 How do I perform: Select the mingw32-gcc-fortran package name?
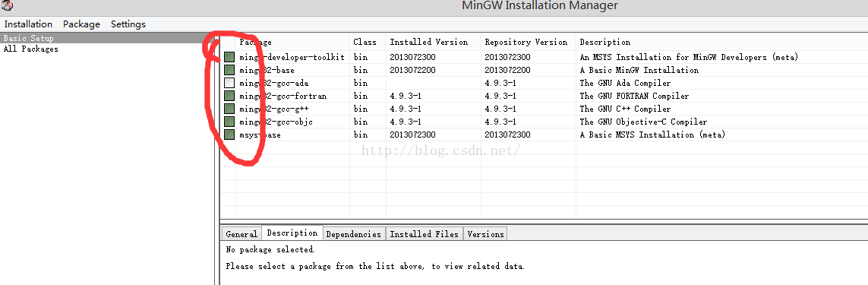tap(282, 96)
